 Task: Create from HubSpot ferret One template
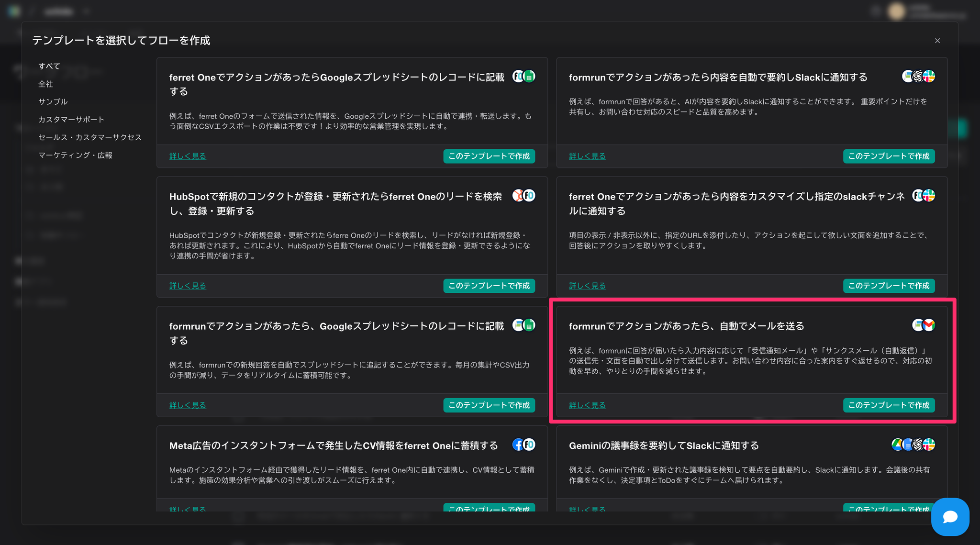pyautogui.click(x=489, y=286)
